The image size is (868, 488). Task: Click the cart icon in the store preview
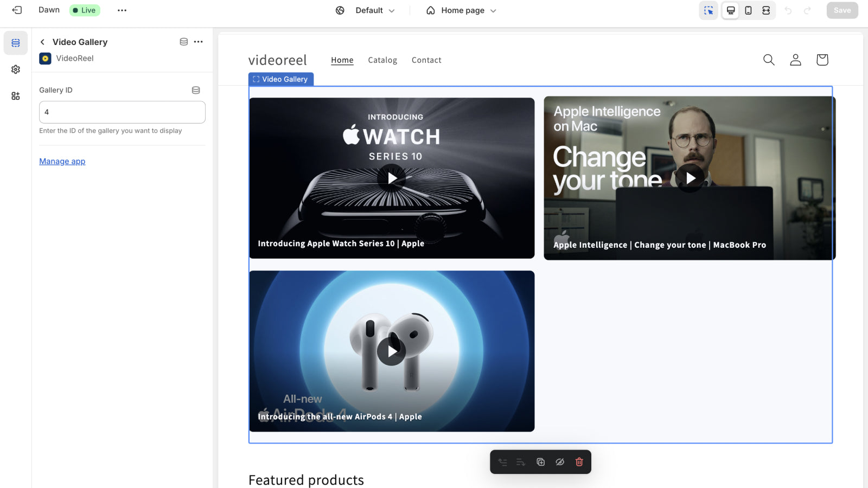(x=822, y=60)
